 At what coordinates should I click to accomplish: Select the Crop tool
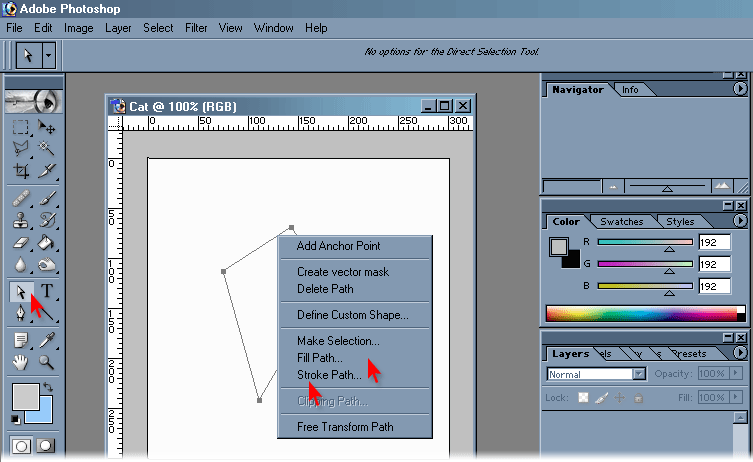pos(21,170)
